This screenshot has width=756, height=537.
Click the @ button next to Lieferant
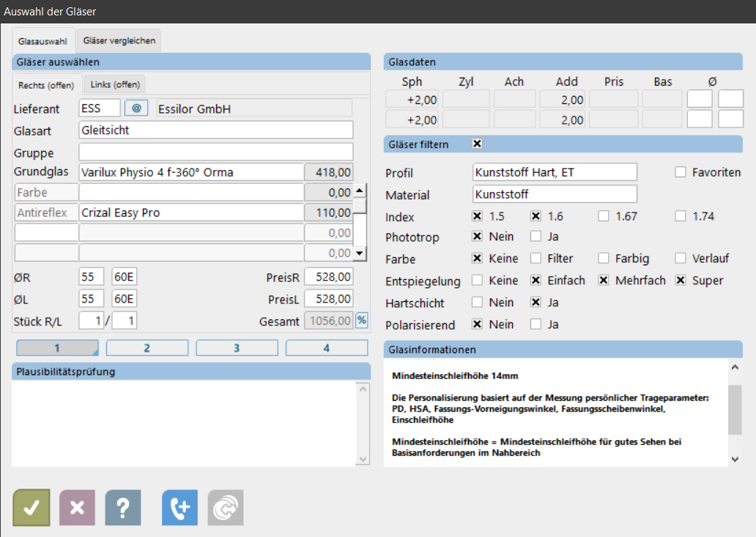point(136,108)
